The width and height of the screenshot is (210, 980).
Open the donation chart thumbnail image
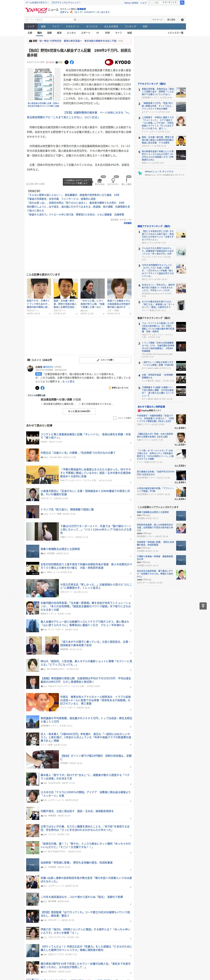(x=44, y=84)
